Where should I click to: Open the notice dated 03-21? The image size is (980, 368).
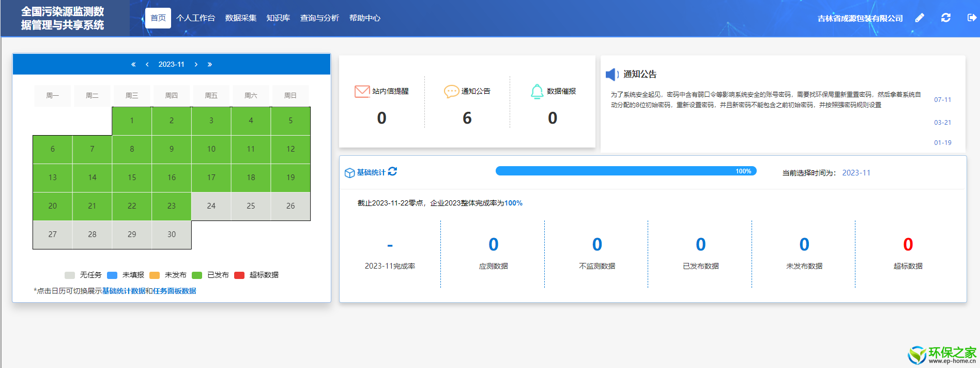(942, 123)
